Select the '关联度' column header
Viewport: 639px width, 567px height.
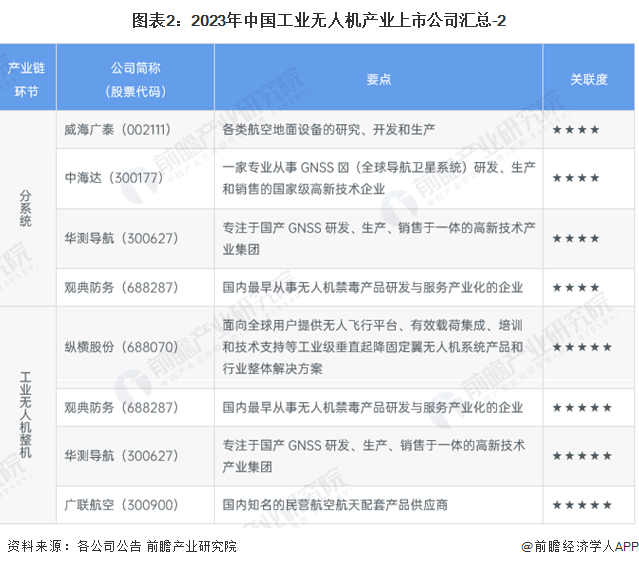[x=589, y=79]
